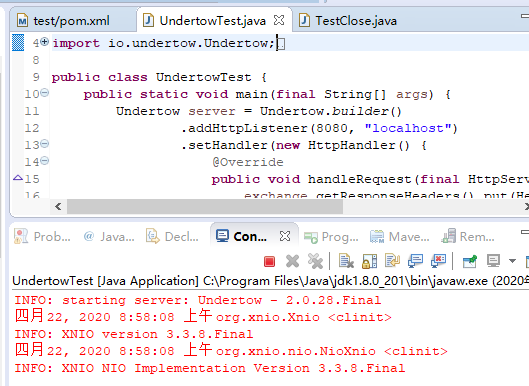Image resolution: width=529 pixels, height=386 pixels.
Task: Open the Javadoc view tab
Action: [109, 237]
